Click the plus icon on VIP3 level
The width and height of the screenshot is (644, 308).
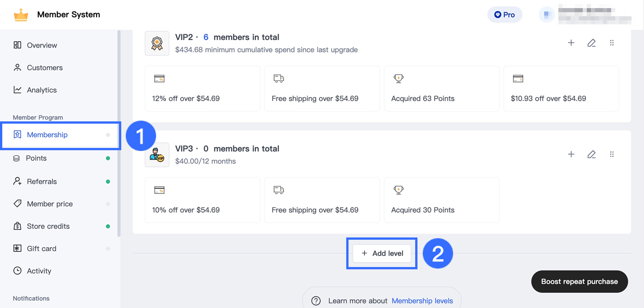[571, 154]
